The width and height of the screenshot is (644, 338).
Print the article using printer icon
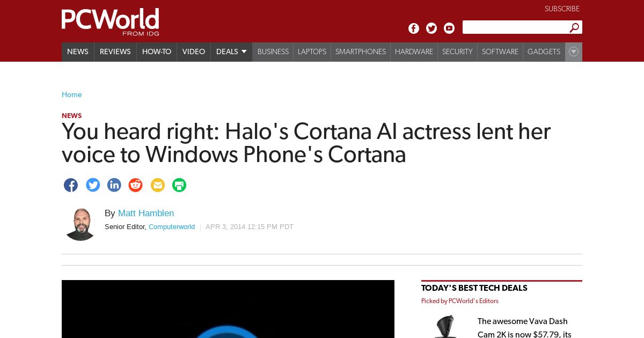179,185
